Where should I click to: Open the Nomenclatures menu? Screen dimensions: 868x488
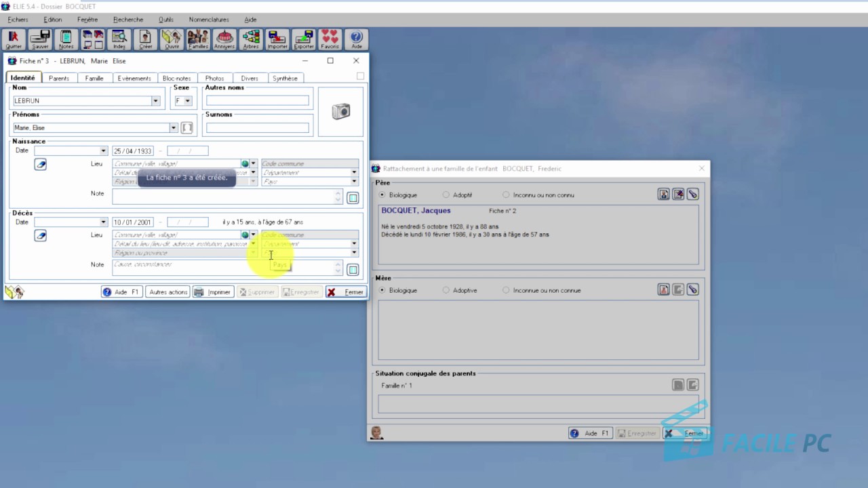click(x=209, y=20)
